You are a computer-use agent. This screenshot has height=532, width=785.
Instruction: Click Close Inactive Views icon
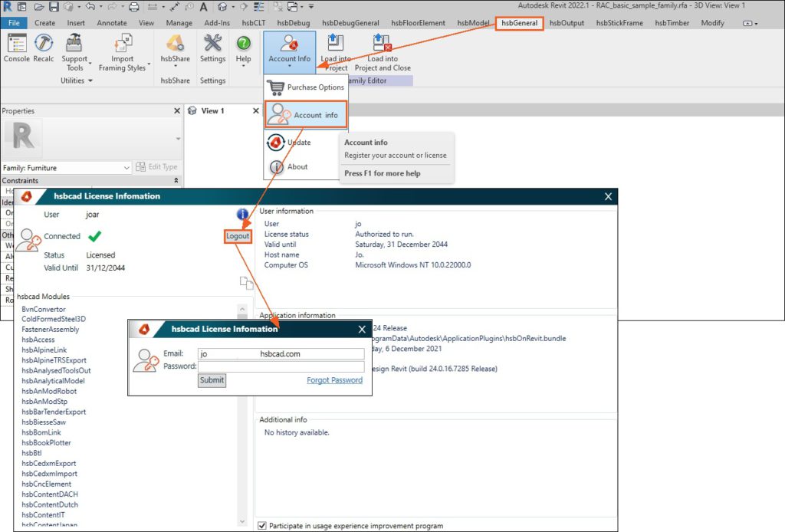[x=278, y=7]
